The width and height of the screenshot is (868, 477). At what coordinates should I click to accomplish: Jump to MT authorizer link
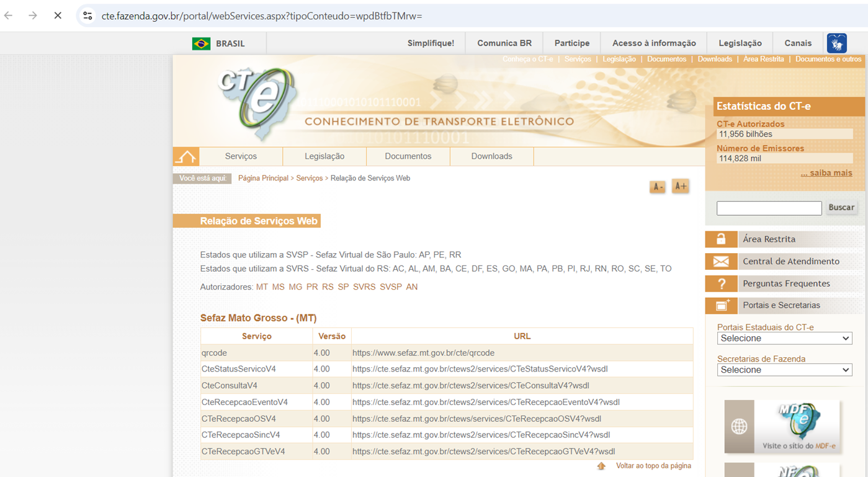tap(262, 287)
